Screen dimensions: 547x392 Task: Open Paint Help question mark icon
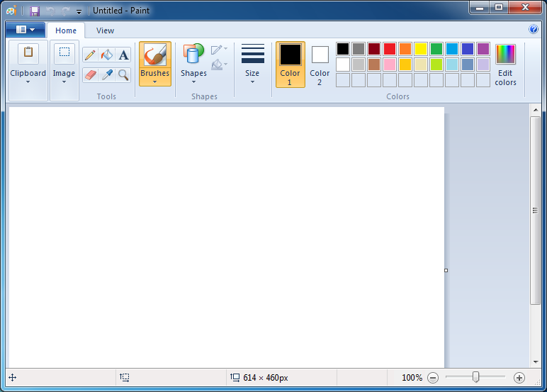click(534, 30)
